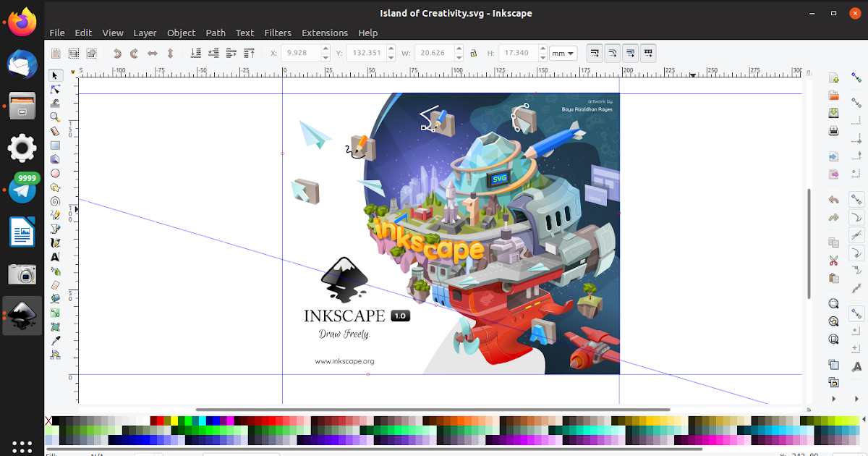The width and height of the screenshot is (868, 456).
Task: Toggle scaling of stroke width
Action: 594,53
